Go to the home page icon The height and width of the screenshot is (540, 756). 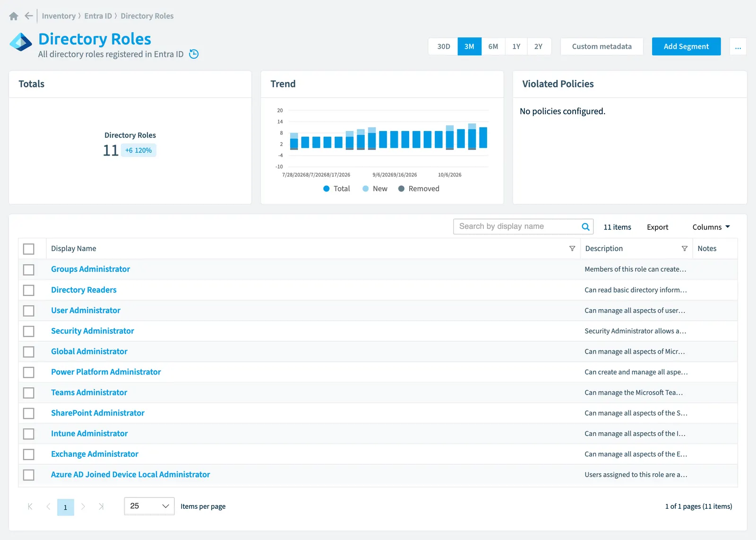coord(14,16)
